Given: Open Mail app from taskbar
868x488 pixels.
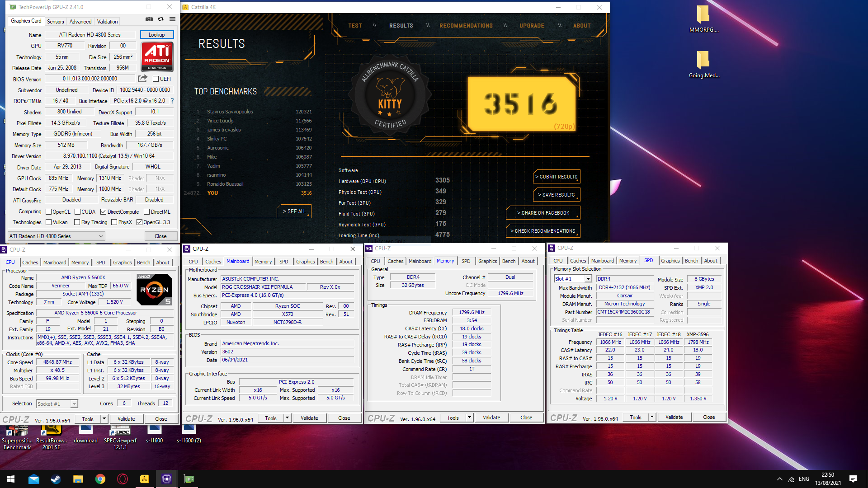Looking at the screenshot, I should click(33, 479).
